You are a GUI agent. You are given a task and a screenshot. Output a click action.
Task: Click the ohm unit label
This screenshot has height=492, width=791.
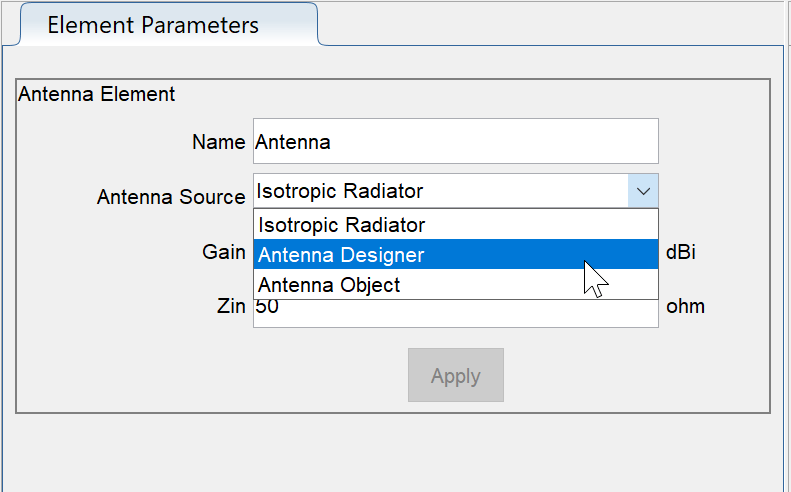pyautogui.click(x=686, y=306)
